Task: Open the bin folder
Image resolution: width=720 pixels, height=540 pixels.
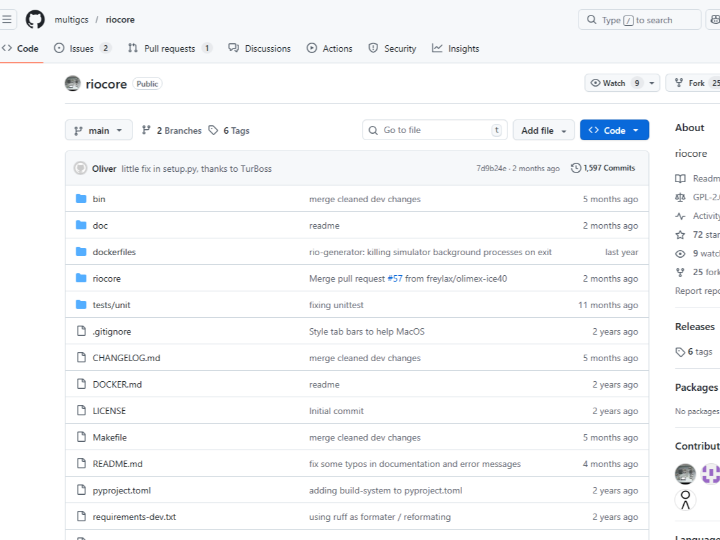Action: pyautogui.click(x=99, y=199)
